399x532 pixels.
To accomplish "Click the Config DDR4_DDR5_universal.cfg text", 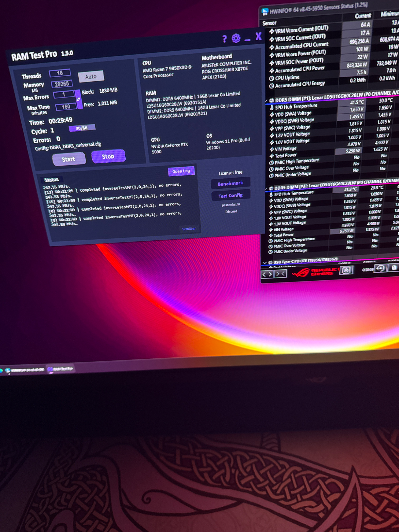I will coord(68,147).
